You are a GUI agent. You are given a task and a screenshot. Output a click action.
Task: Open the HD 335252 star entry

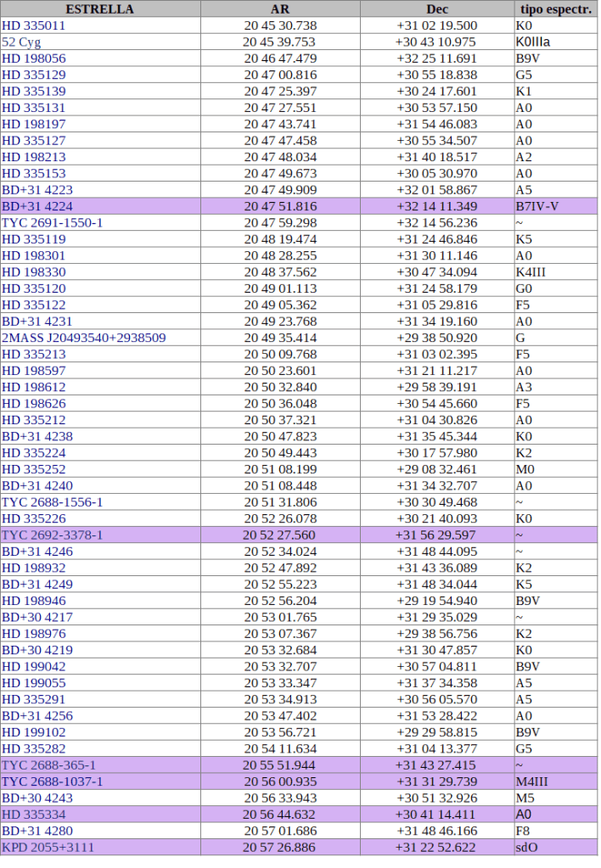click(x=34, y=469)
